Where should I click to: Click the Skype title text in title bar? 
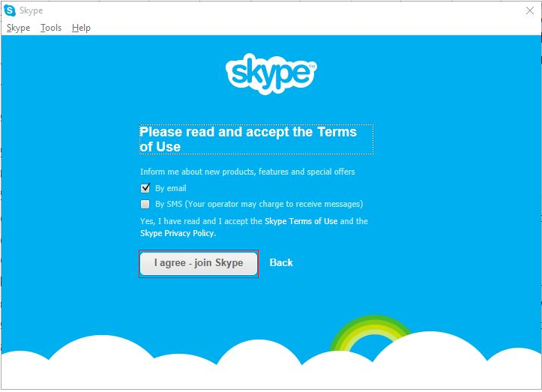[31, 10]
